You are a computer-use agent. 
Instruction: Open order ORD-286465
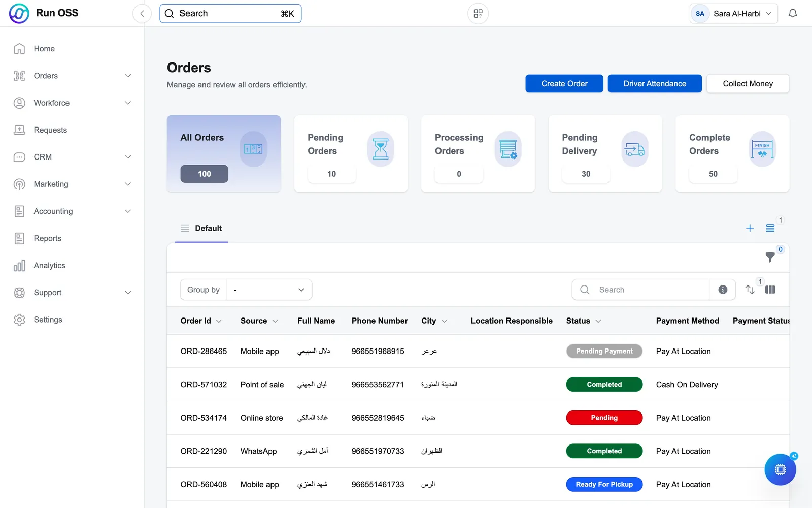pos(204,351)
